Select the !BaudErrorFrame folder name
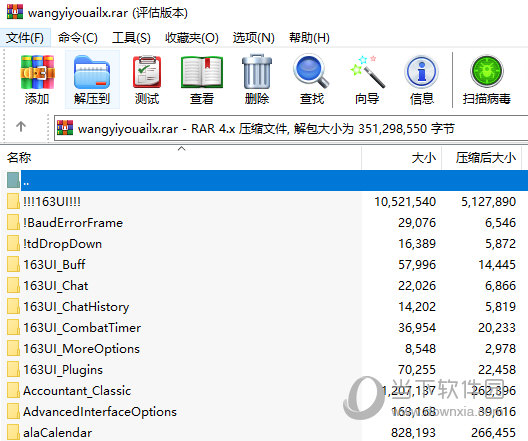The image size is (528, 441). 73,223
